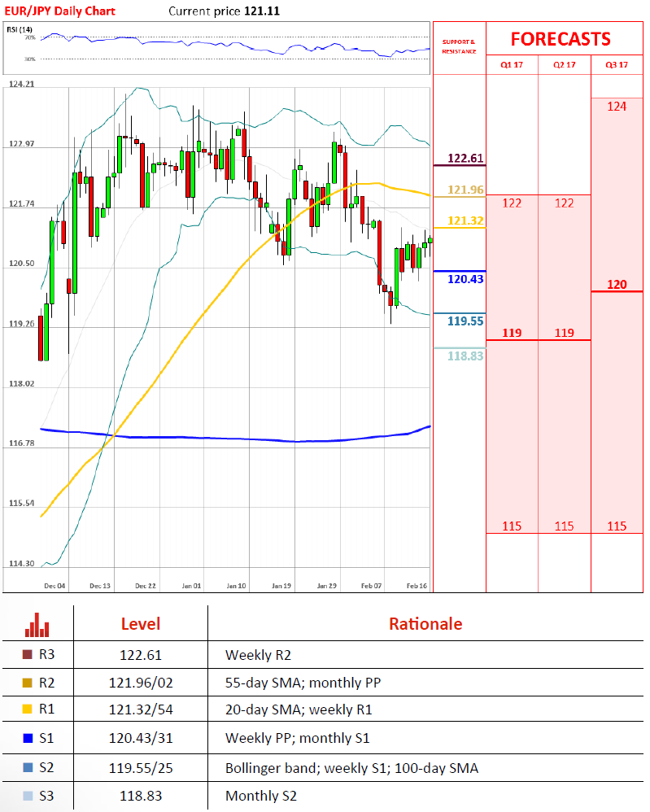Click the Q3 17 forecast value 115
This screenshot has width=650, height=812.
617,526
